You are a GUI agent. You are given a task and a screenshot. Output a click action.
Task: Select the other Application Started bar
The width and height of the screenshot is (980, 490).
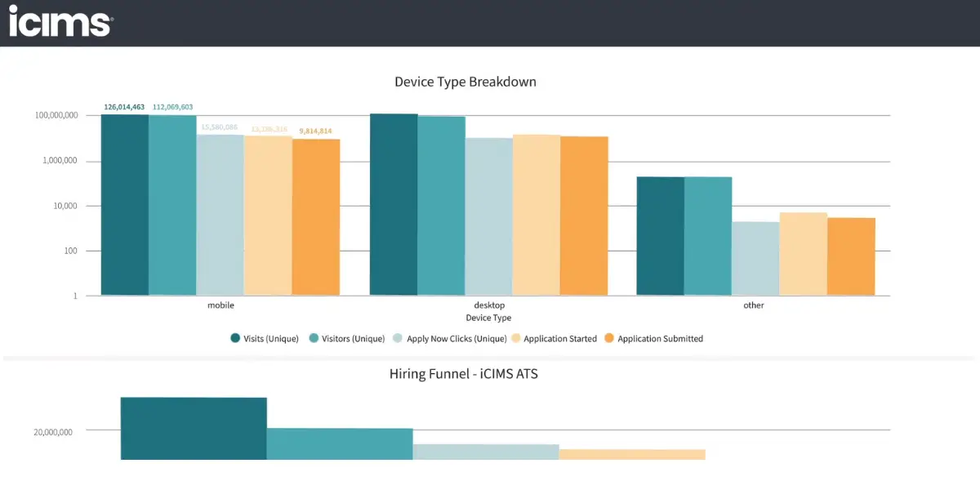click(x=804, y=254)
